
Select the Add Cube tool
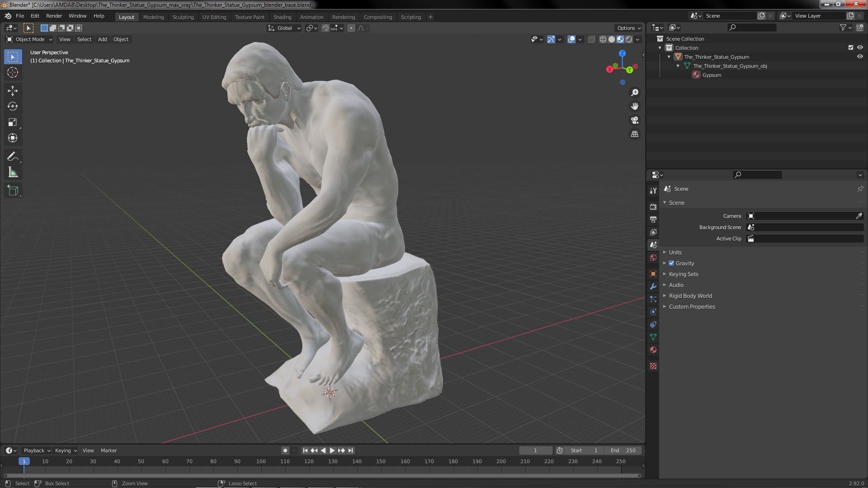[x=13, y=191]
